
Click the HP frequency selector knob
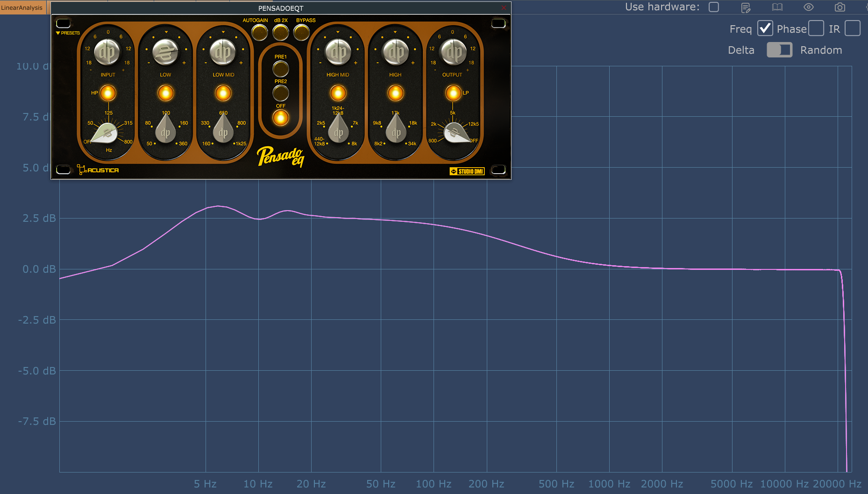106,134
